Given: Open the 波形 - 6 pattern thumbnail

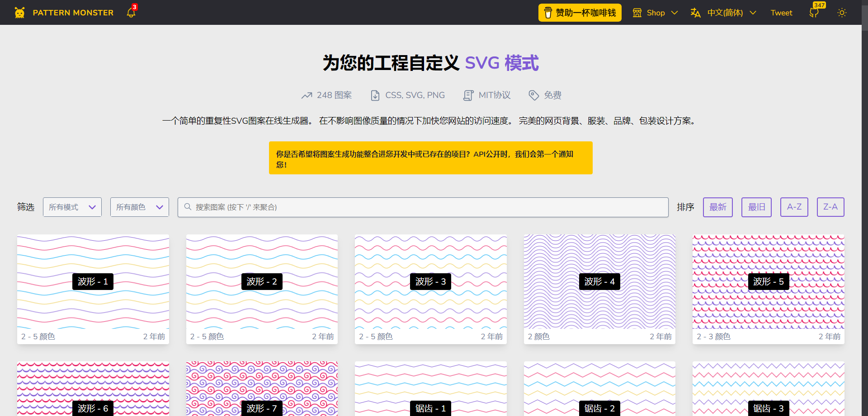Looking at the screenshot, I should [93, 388].
